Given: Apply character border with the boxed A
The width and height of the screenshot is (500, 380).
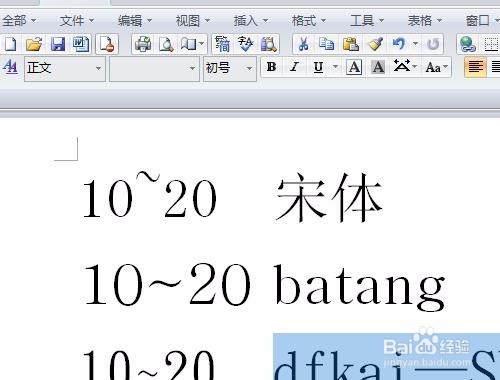Looking at the screenshot, I should [354, 68].
